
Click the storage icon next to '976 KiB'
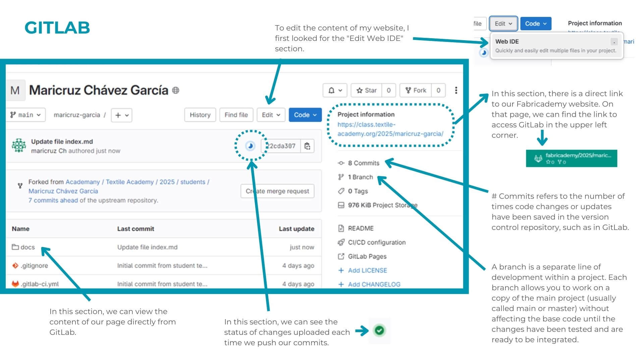[x=343, y=204]
